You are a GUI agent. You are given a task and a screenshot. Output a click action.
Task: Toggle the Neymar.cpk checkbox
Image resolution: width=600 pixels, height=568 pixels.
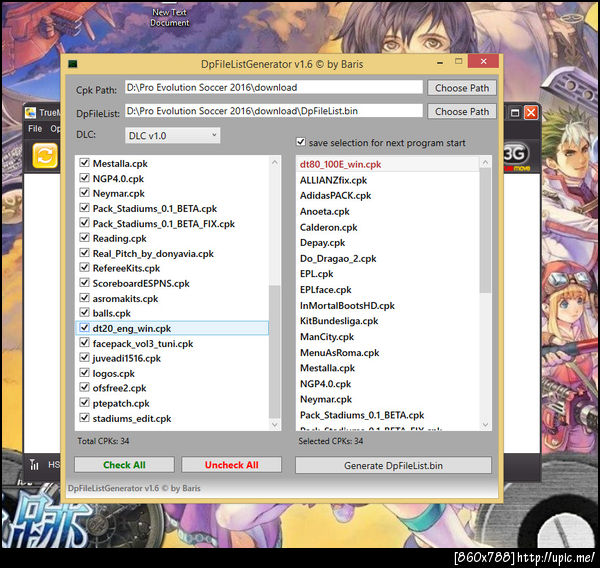tap(84, 193)
